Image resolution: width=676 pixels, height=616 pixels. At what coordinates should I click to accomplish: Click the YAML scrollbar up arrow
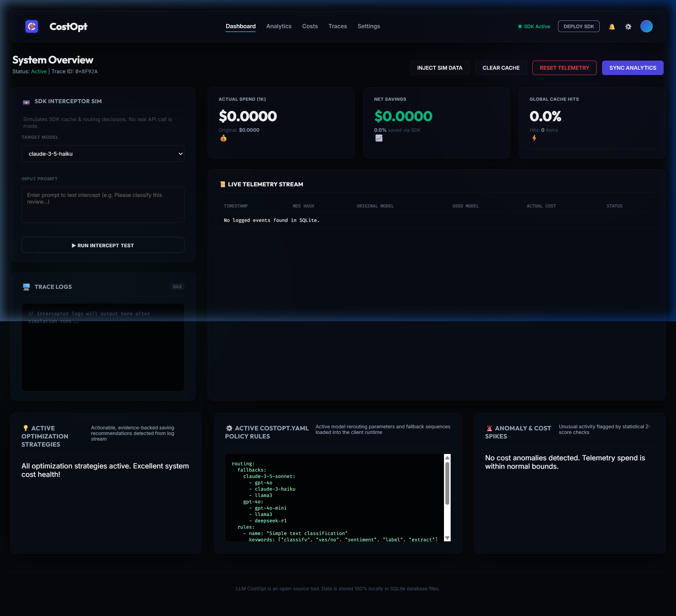tap(447, 458)
